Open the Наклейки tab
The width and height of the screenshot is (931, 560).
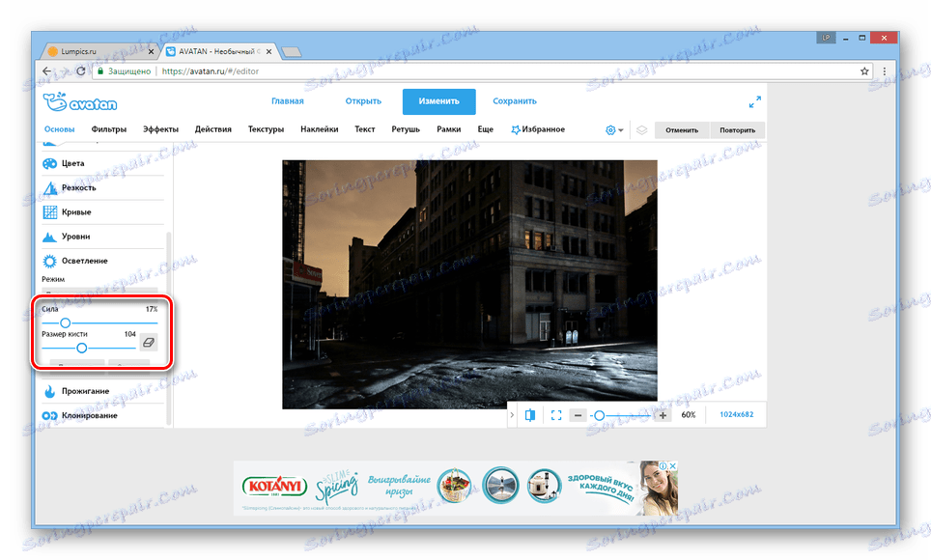tap(320, 129)
